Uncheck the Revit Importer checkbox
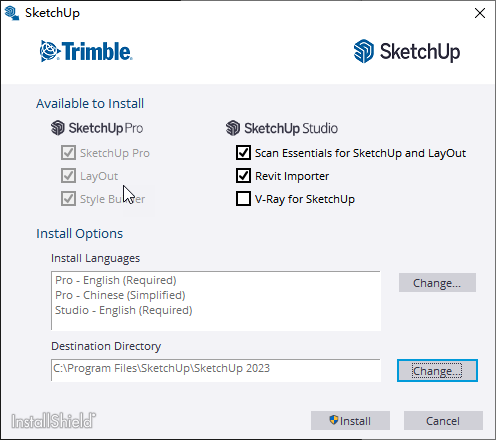Image resolution: width=496 pixels, height=440 pixels. click(243, 176)
